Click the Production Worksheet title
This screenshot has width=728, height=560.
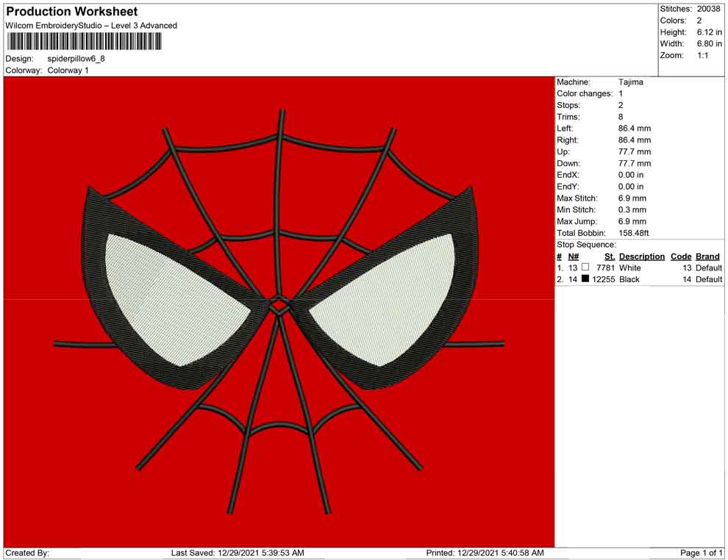coord(71,12)
